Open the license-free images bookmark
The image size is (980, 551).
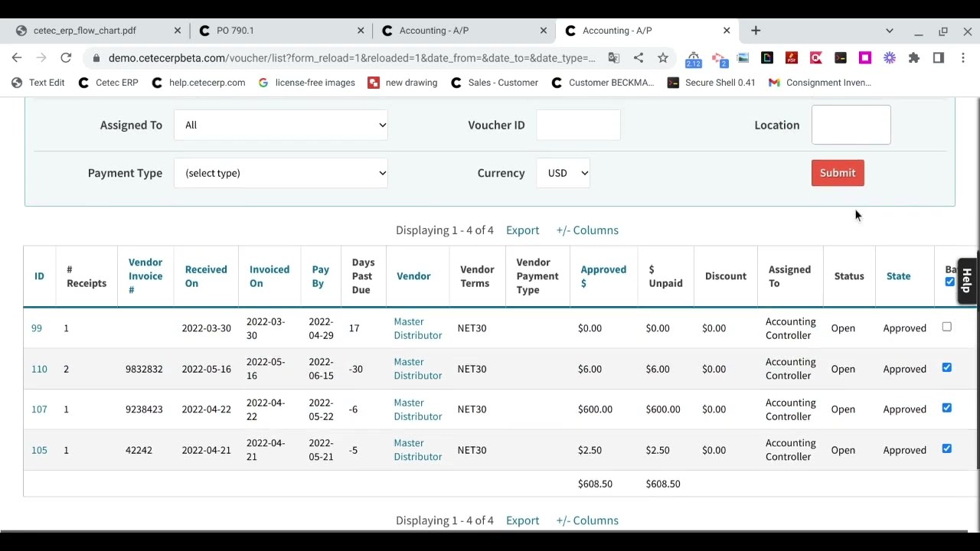(x=306, y=83)
